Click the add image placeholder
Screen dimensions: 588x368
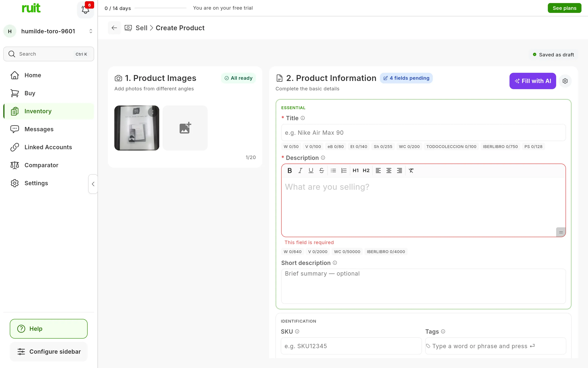point(185,128)
